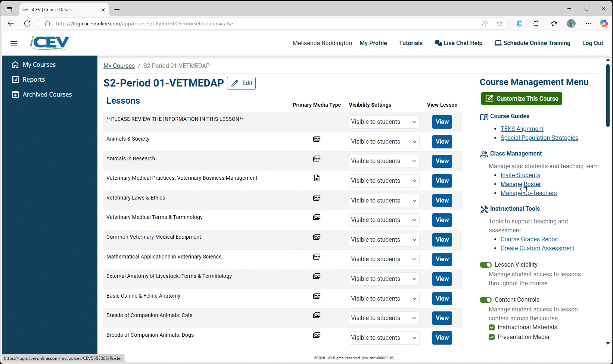Click the Customize This Course button
This screenshot has height=364, width=613.
tap(521, 98)
